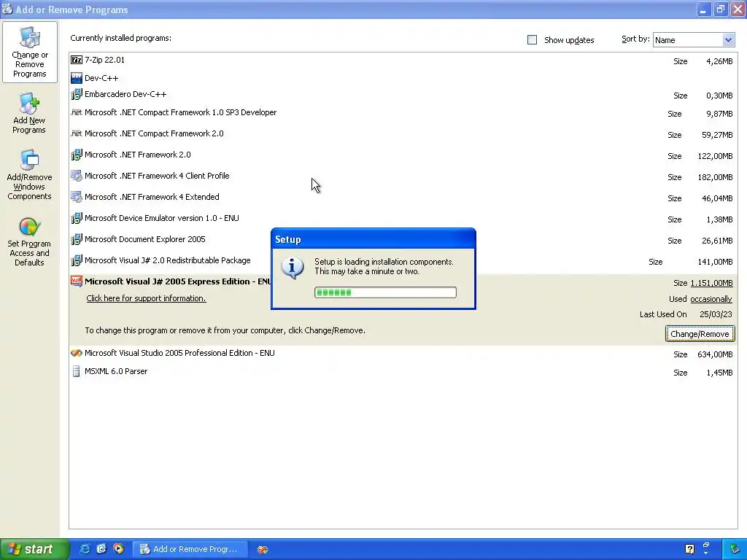Switch to Add or Remove Programs taskbar button
The height and width of the screenshot is (560, 747).
[x=190, y=550]
